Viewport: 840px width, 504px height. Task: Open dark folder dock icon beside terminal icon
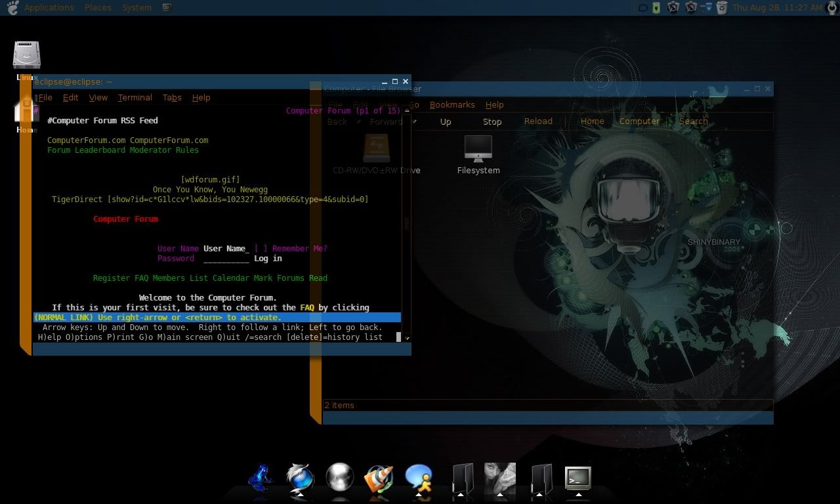(x=541, y=478)
